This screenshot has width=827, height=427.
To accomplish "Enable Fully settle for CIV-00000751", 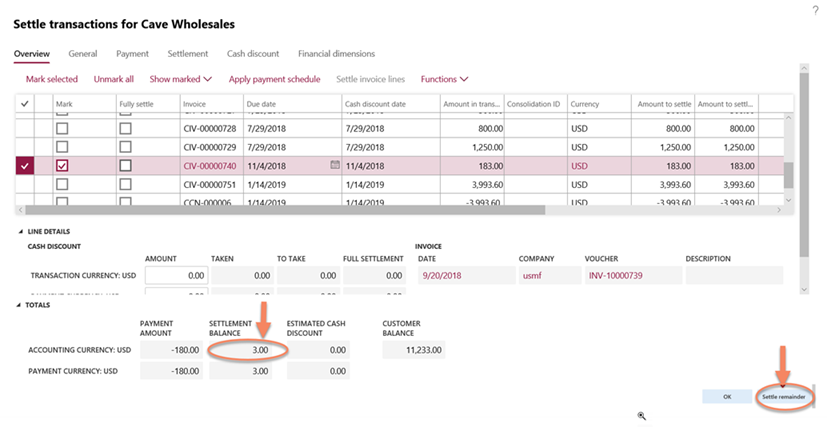I will click(126, 184).
